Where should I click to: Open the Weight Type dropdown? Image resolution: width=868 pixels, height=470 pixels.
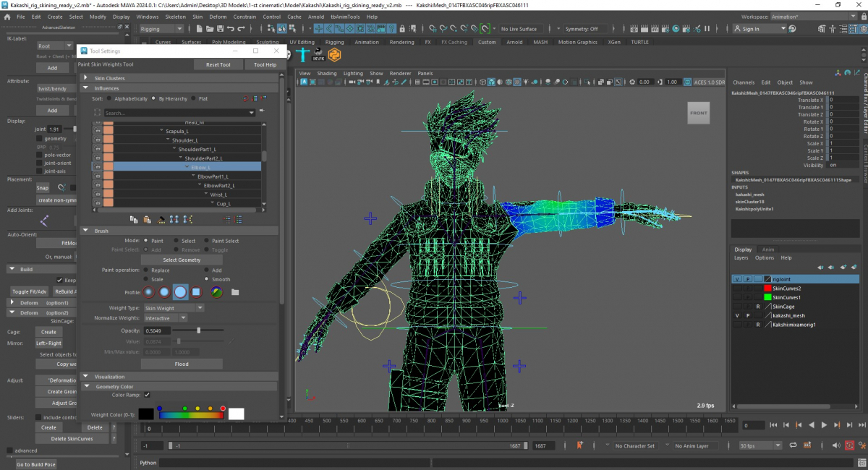tap(174, 308)
